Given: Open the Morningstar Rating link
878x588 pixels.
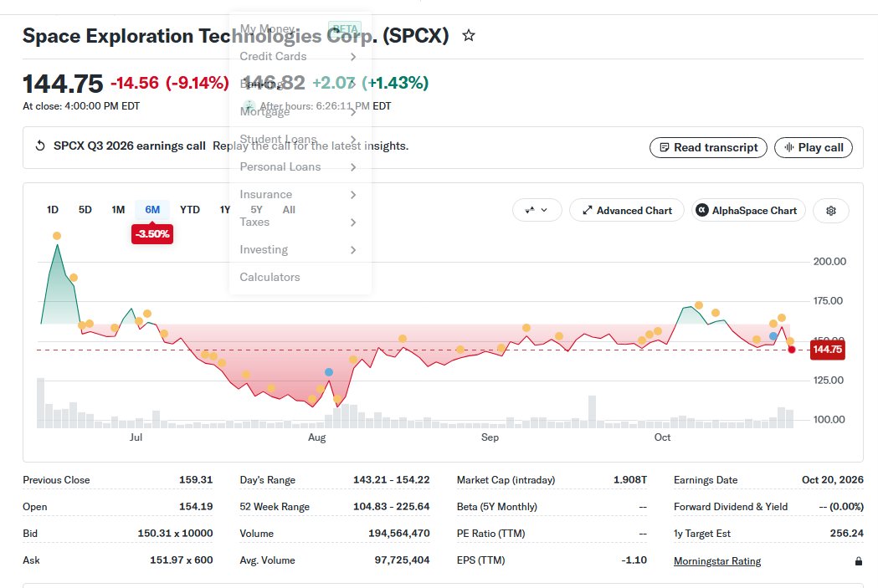Looking at the screenshot, I should coord(717,561).
